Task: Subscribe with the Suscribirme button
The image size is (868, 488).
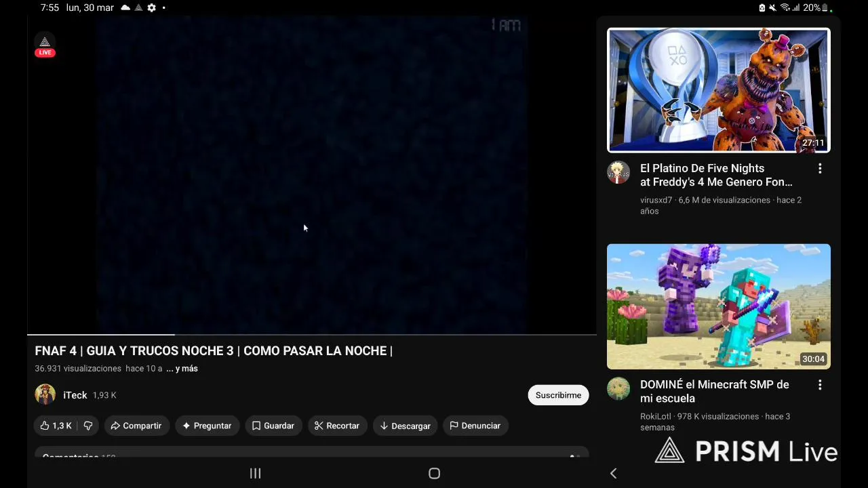Action: (x=558, y=395)
